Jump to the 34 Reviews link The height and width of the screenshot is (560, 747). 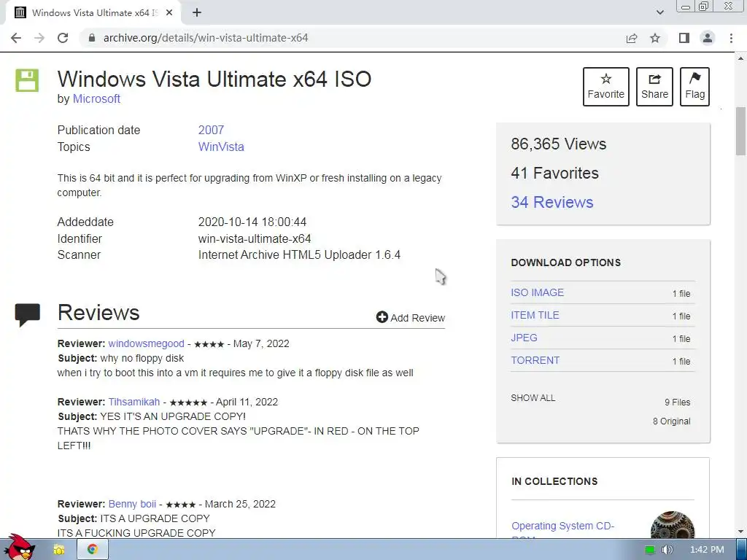tap(552, 203)
